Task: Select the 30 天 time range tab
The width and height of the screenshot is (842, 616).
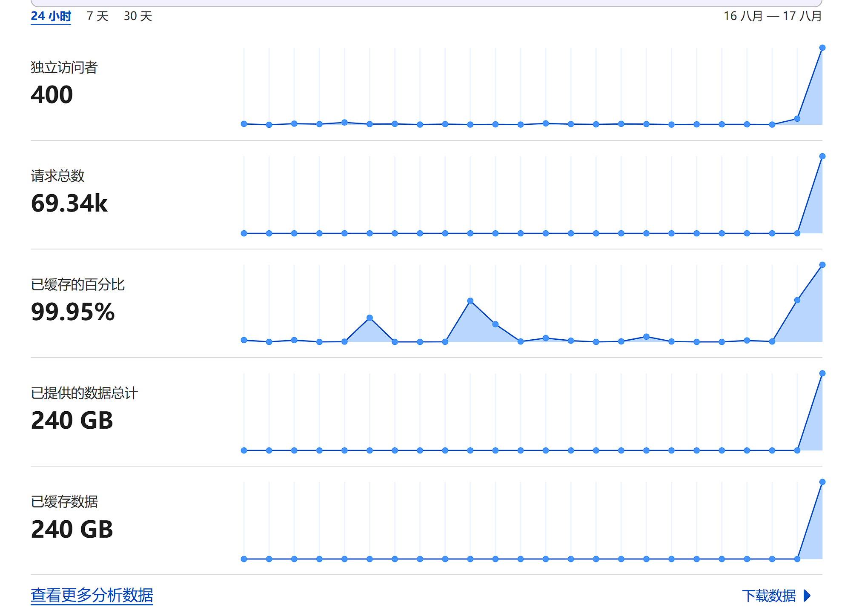Action: (138, 16)
